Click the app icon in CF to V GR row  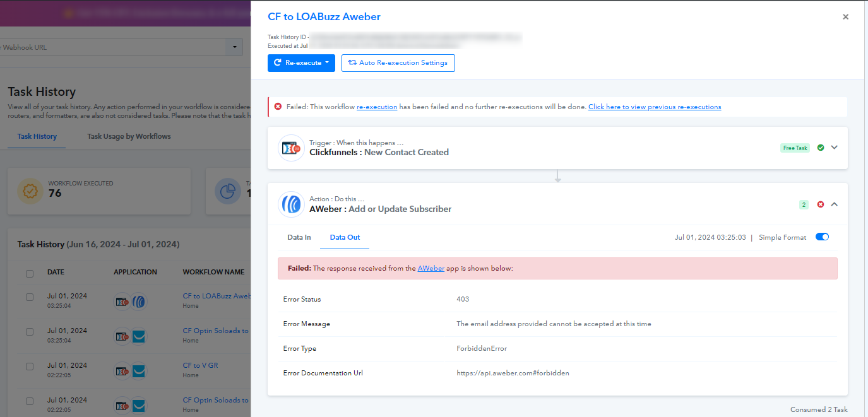point(138,371)
